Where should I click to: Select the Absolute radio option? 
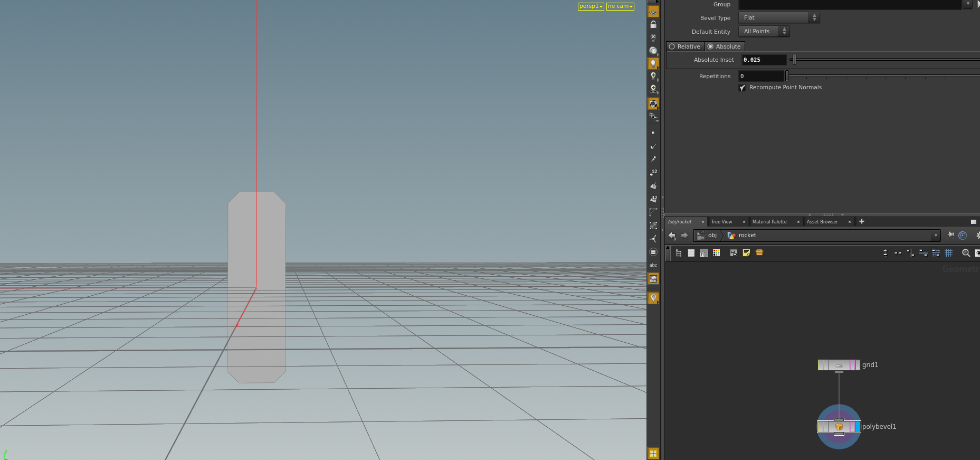(x=724, y=46)
